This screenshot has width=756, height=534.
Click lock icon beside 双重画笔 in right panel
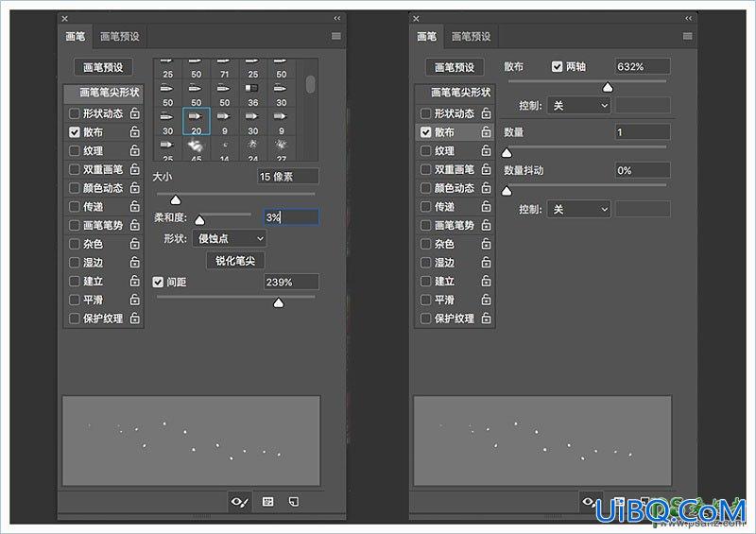click(x=487, y=169)
